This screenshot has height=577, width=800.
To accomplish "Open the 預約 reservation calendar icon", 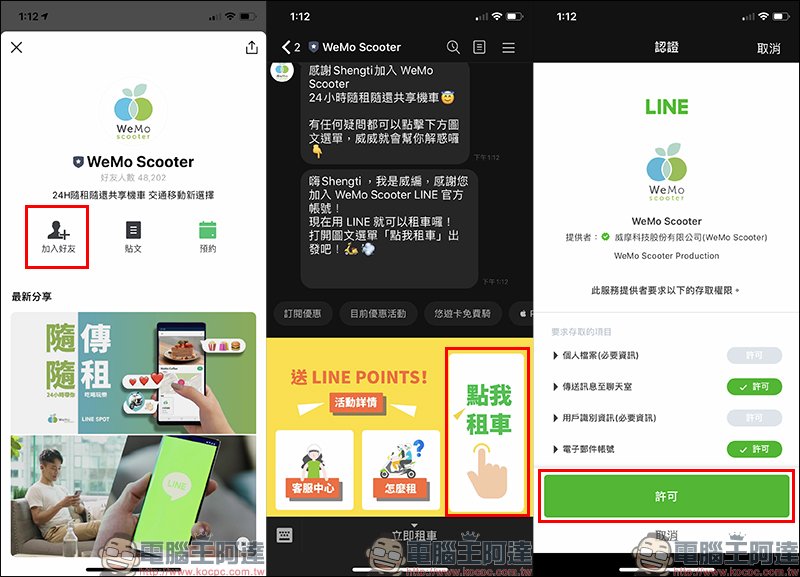I will (208, 236).
